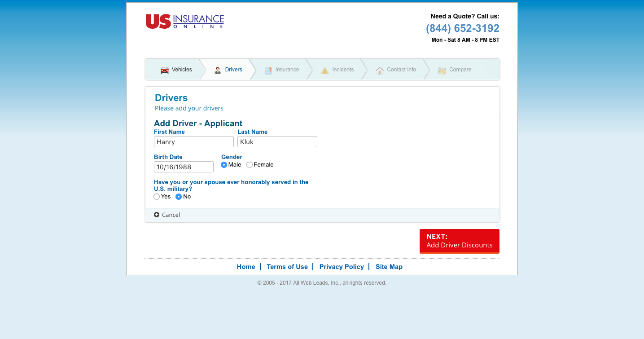Choose Yes for military service
This screenshot has height=339, width=644.
click(157, 197)
